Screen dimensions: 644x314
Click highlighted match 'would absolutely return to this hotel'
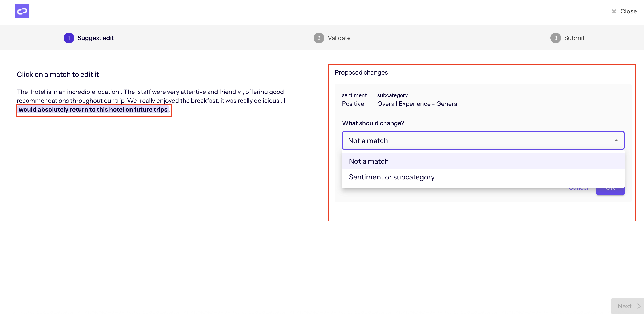[93, 110]
